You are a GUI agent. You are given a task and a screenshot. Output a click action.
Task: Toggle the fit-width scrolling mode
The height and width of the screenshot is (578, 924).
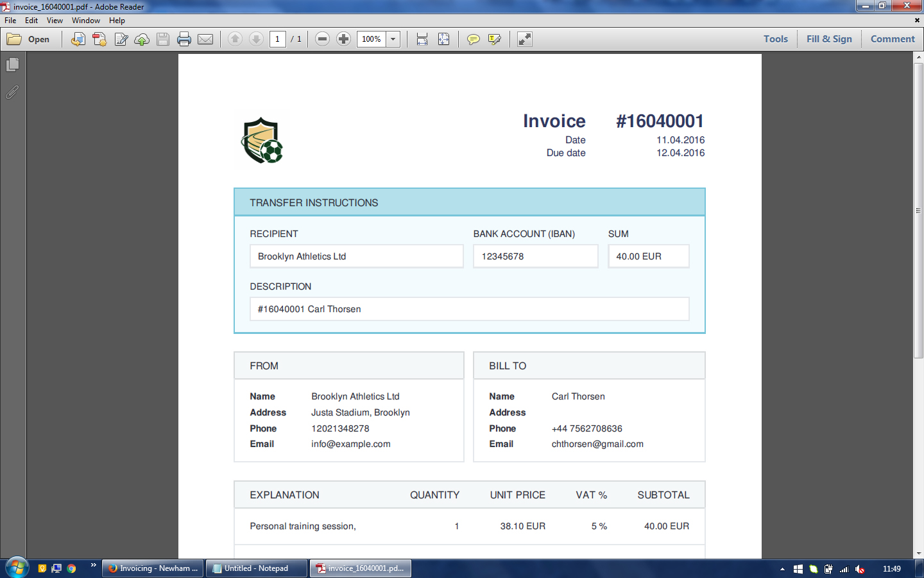pos(422,39)
